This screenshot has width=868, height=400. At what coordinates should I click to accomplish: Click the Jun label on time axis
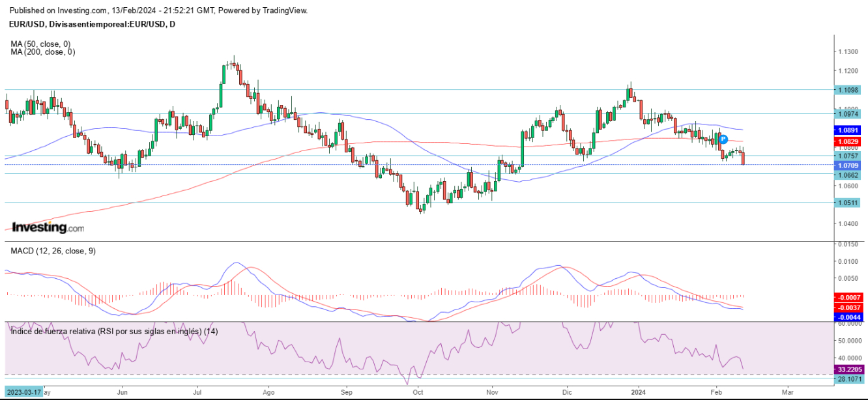[x=122, y=393]
